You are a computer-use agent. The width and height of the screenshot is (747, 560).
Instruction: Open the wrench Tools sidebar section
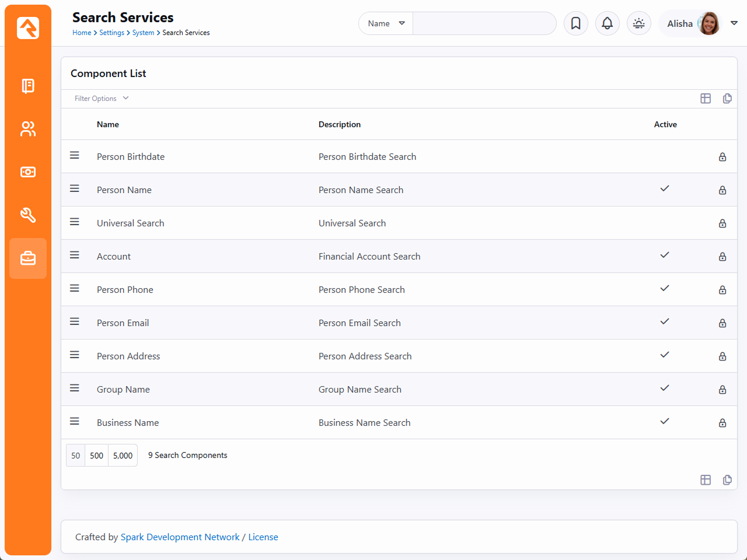pyautogui.click(x=28, y=215)
